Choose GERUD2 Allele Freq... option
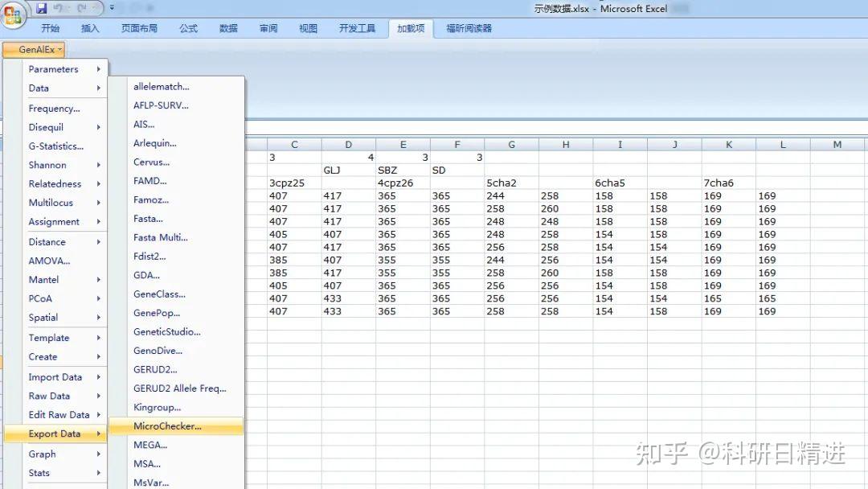868x489 pixels. pyautogui.click(x=176, y=388)
